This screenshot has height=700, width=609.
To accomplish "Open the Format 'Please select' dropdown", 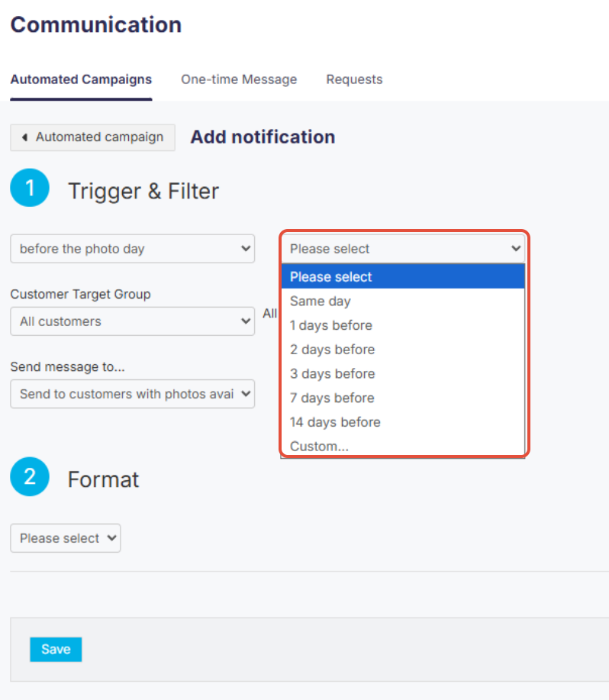I will 65,537.
